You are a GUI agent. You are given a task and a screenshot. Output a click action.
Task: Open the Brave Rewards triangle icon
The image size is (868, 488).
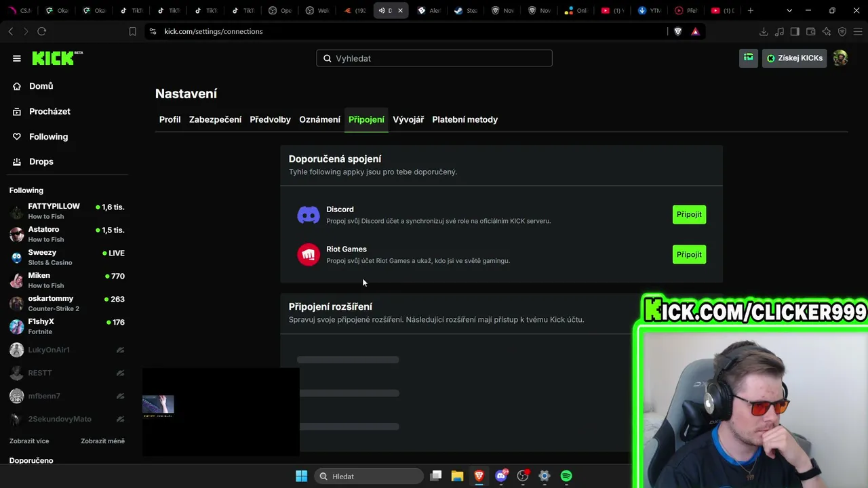695,31
